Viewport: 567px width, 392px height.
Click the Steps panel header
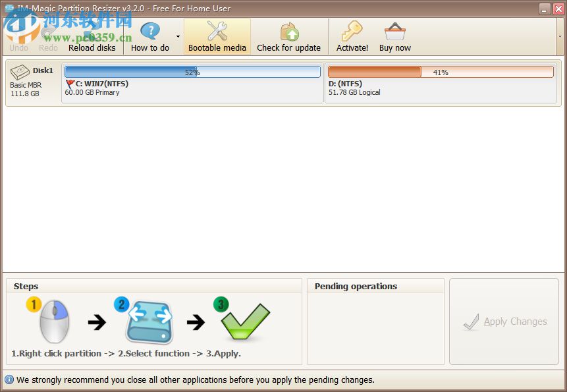(26, 286)
